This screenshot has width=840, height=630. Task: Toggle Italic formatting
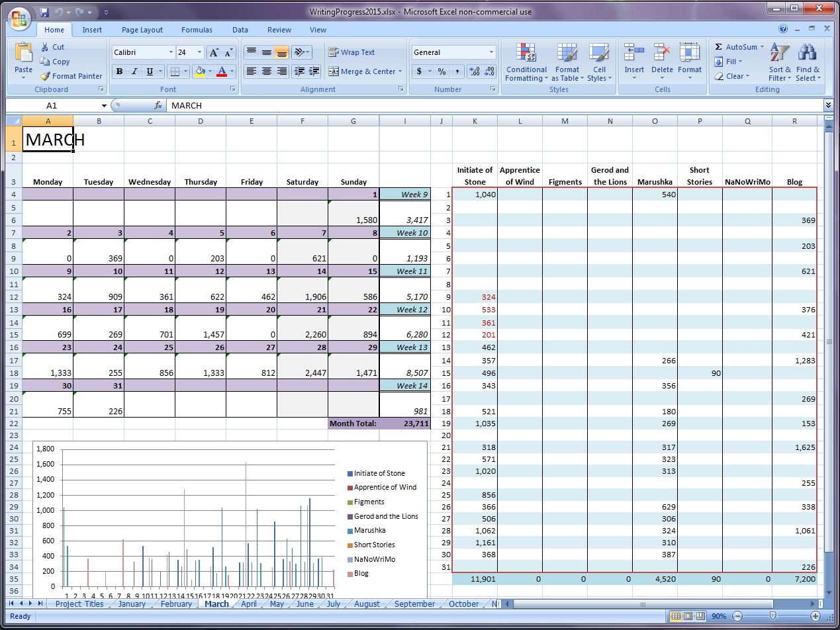[x=134, y=71]
